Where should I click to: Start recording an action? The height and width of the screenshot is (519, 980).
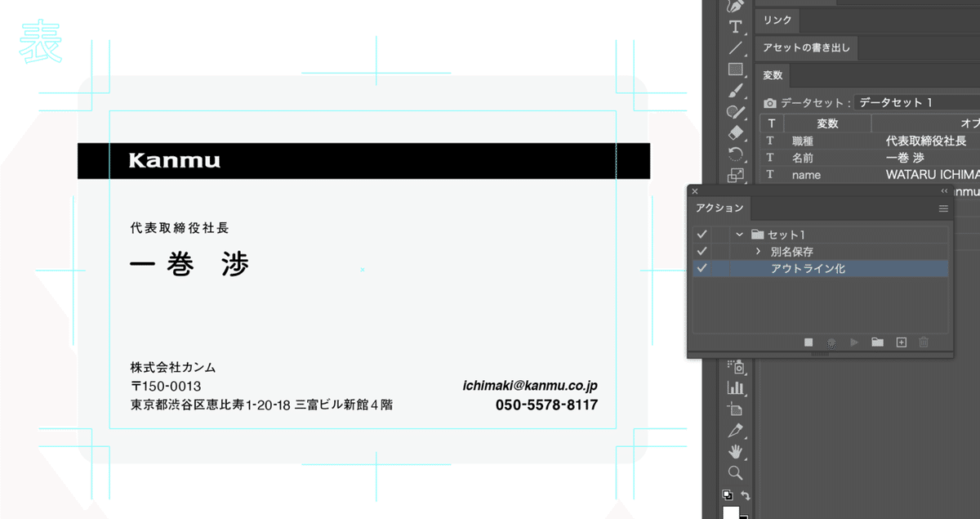point(831,342)
